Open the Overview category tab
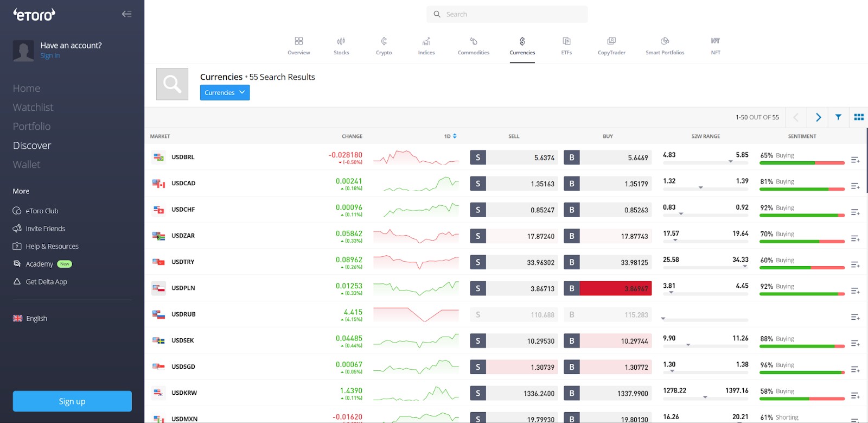This screenshot has width=868, height=423. pyautogui.click(x=299, y=46)
